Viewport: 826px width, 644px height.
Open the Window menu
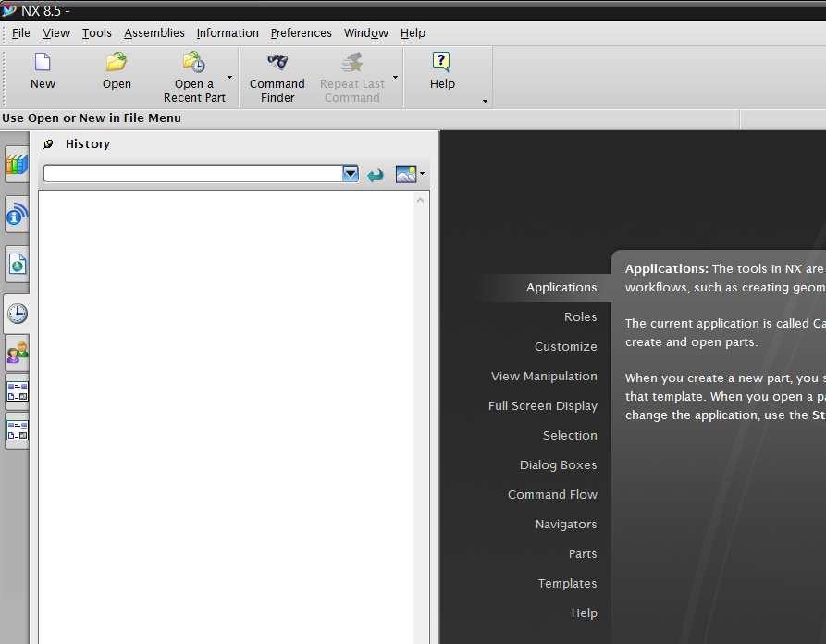click(366, 33)
